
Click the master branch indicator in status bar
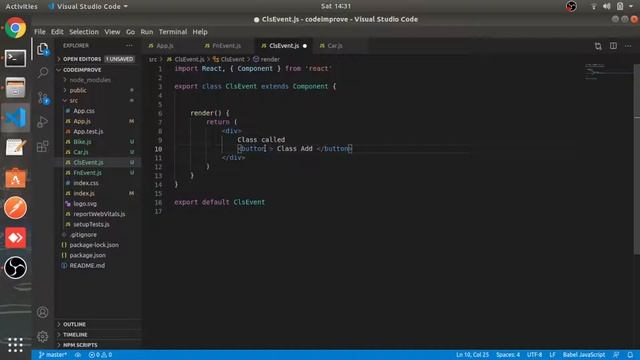pyautogui.click(x=53, y=355)
